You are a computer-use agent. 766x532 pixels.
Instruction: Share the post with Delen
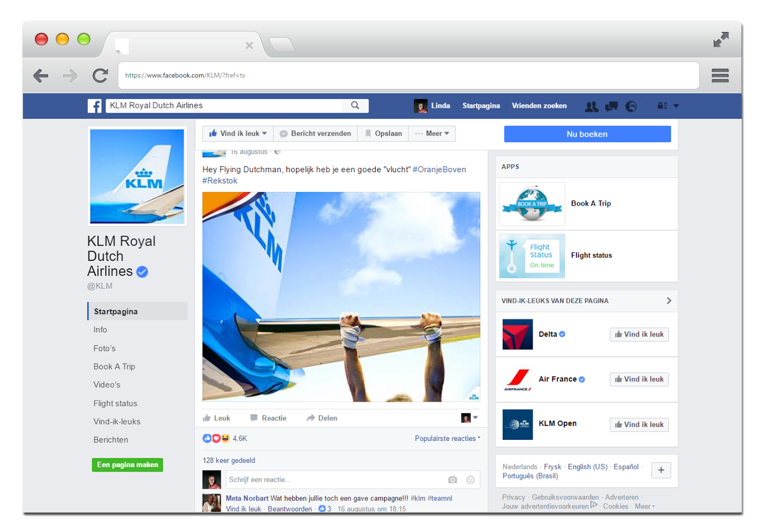point(322,418)
